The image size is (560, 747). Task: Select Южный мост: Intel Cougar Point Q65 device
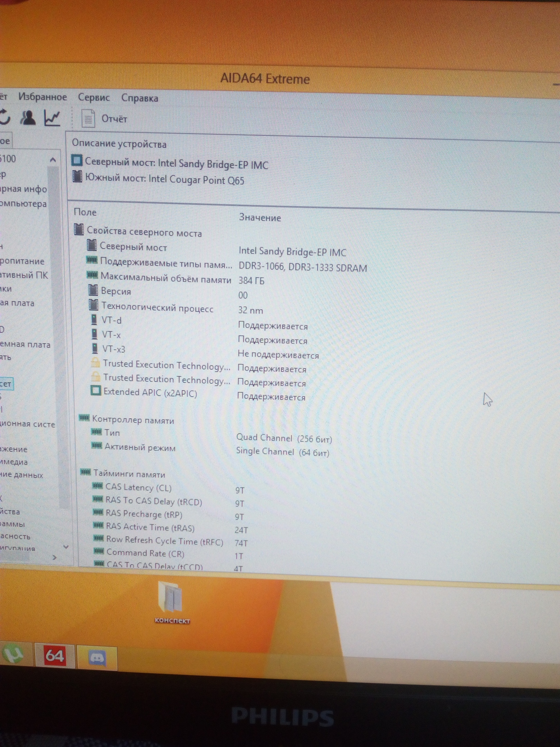coord(158,179)
